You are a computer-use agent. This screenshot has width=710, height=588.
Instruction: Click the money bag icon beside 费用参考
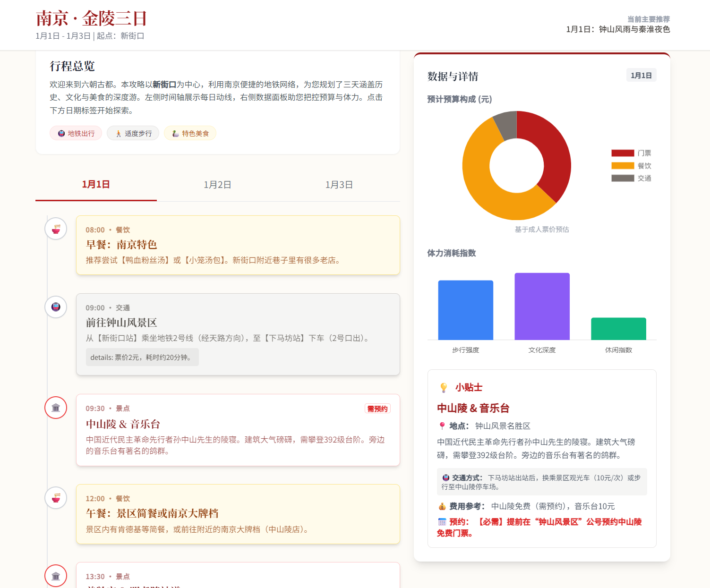click(442, 506)
